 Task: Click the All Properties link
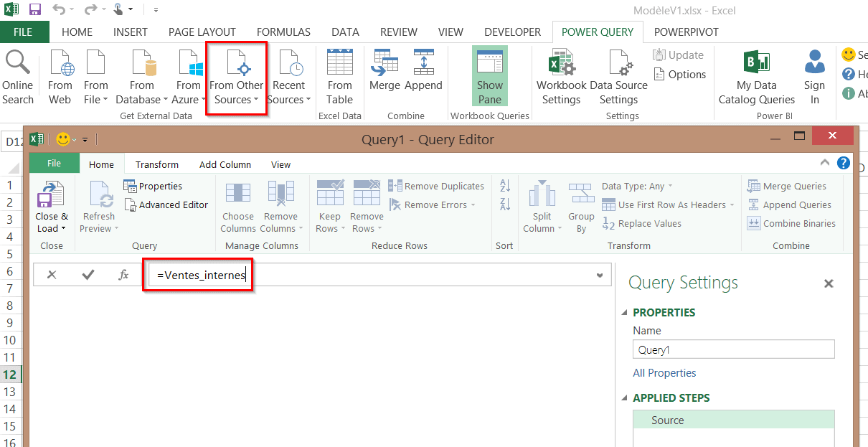coord(664,373)
